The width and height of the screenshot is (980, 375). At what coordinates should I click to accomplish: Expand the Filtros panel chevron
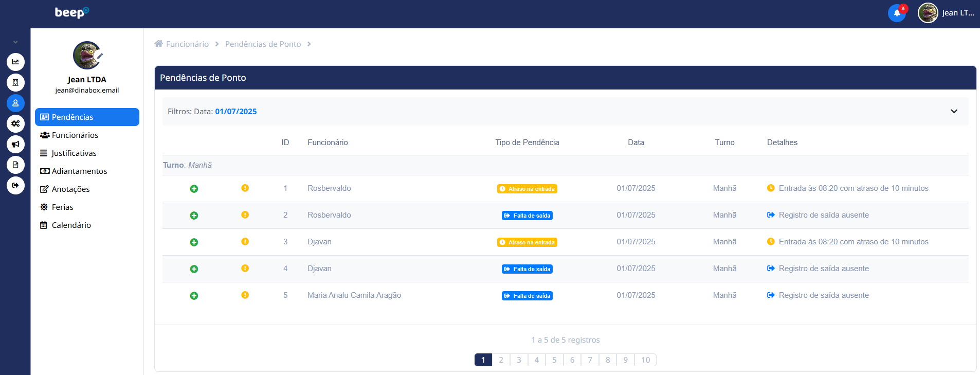click(x=954, y=112)
